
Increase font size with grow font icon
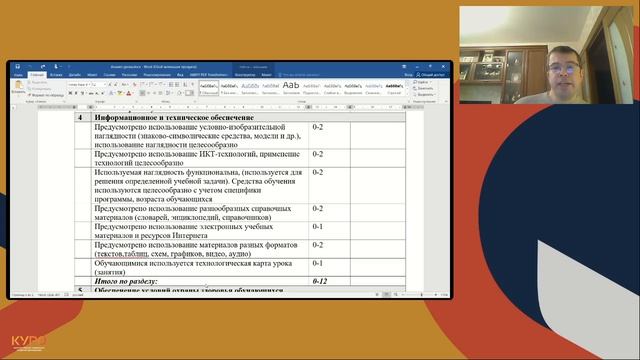(x=110, y=84)
